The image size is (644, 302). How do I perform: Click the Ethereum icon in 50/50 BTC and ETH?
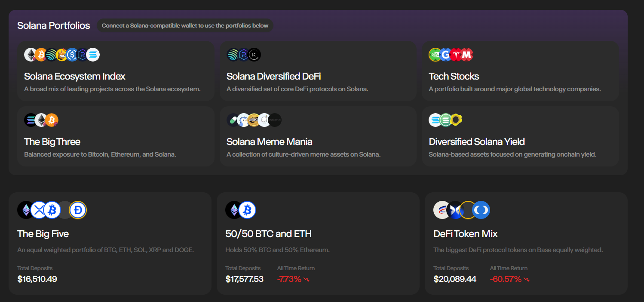[234, 210]
